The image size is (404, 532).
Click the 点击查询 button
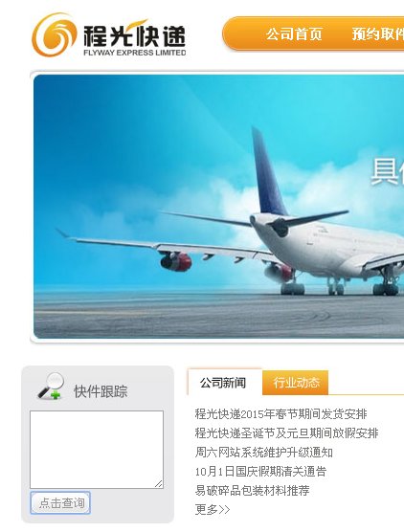coord(60,503)
